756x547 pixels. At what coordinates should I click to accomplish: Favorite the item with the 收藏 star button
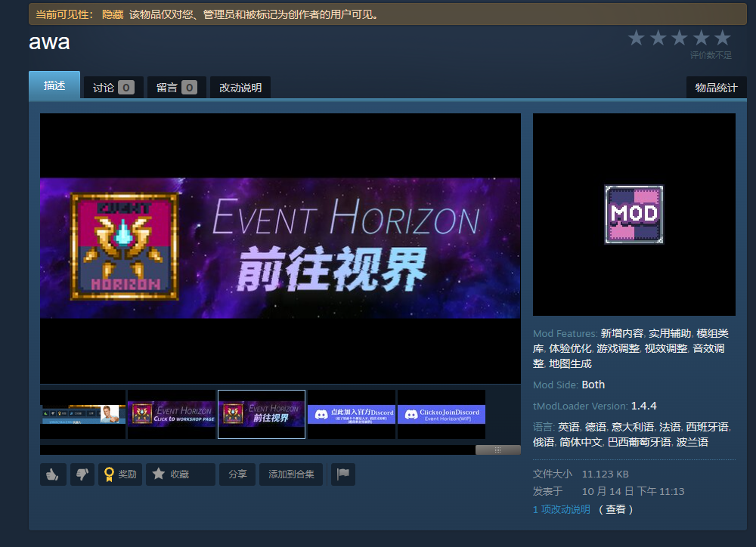coord(180,474)
